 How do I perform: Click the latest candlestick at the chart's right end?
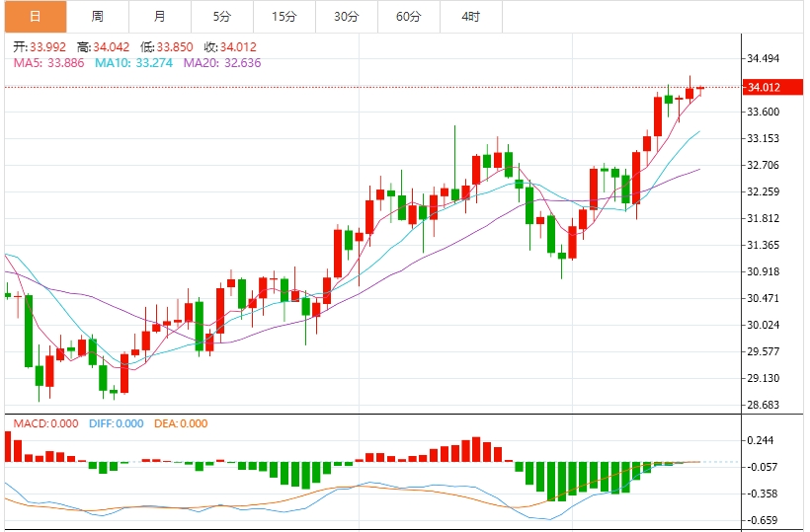[x=700, y=90]
